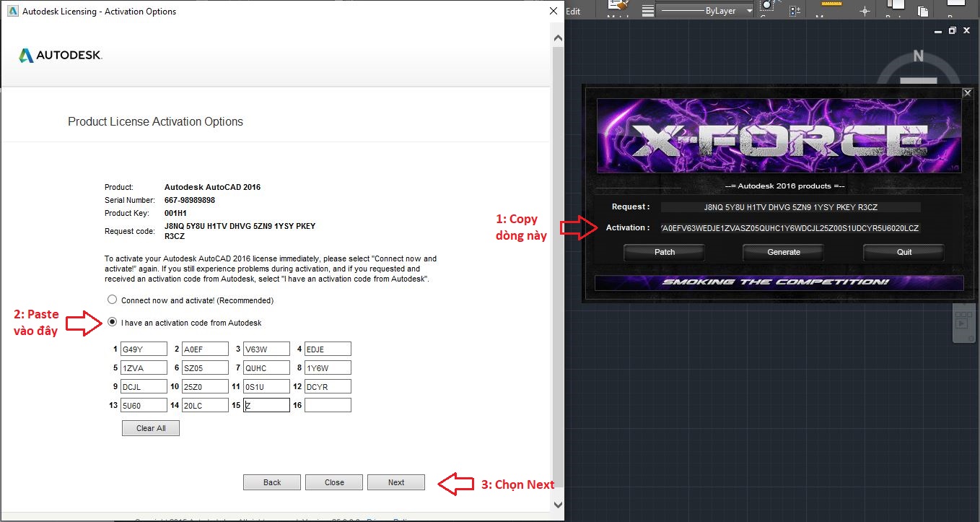The image size is (980, 522).
Task: Click the Edit label in the ribbon
Action: click(573, 11)
